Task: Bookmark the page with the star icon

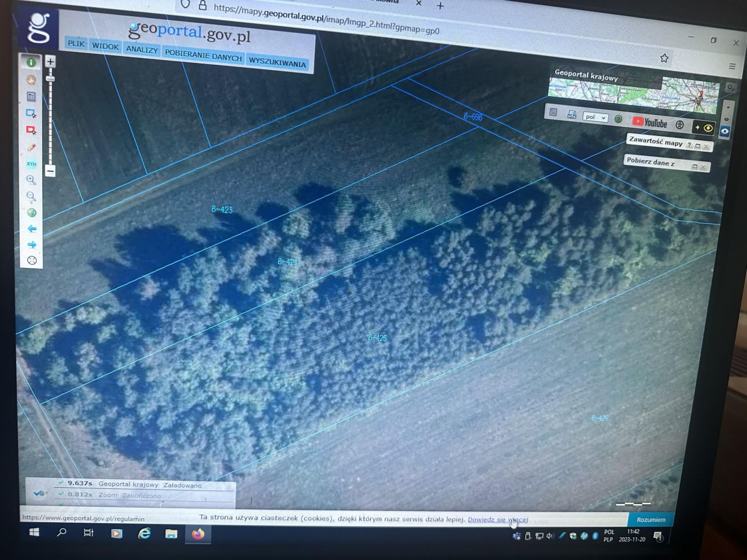Action: (664, 58)
